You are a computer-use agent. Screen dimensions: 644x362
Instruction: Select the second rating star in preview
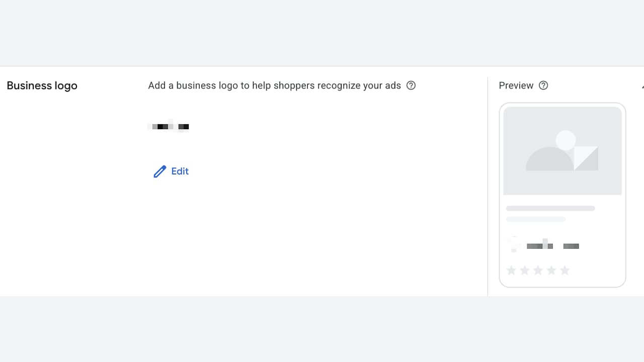click(x=525, y=270)
